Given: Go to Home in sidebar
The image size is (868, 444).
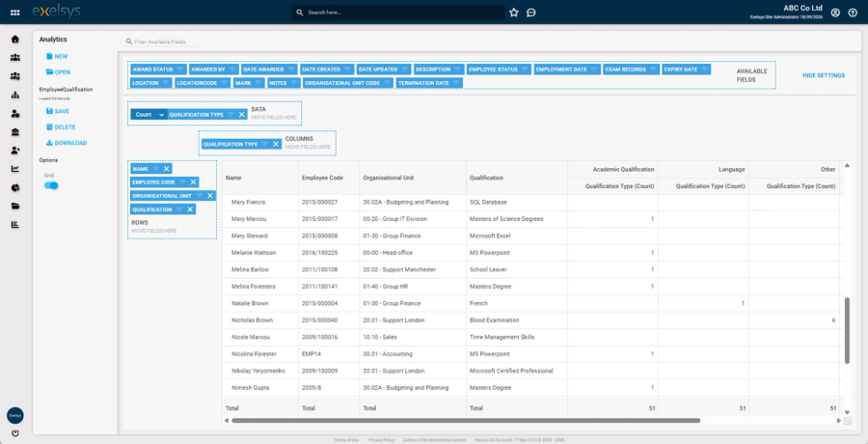Looking at the screenshot, I should (14, 39).
